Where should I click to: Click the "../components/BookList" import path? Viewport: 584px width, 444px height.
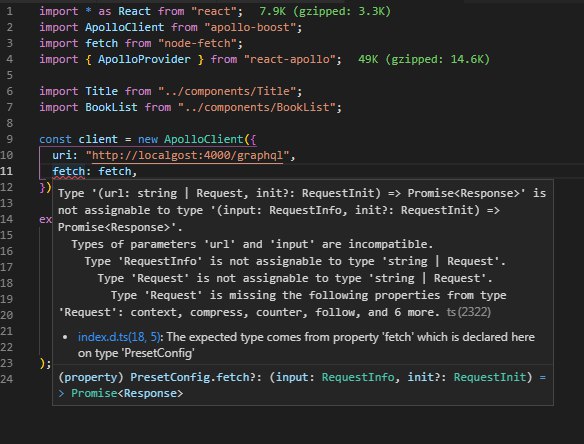pos(257,107)
